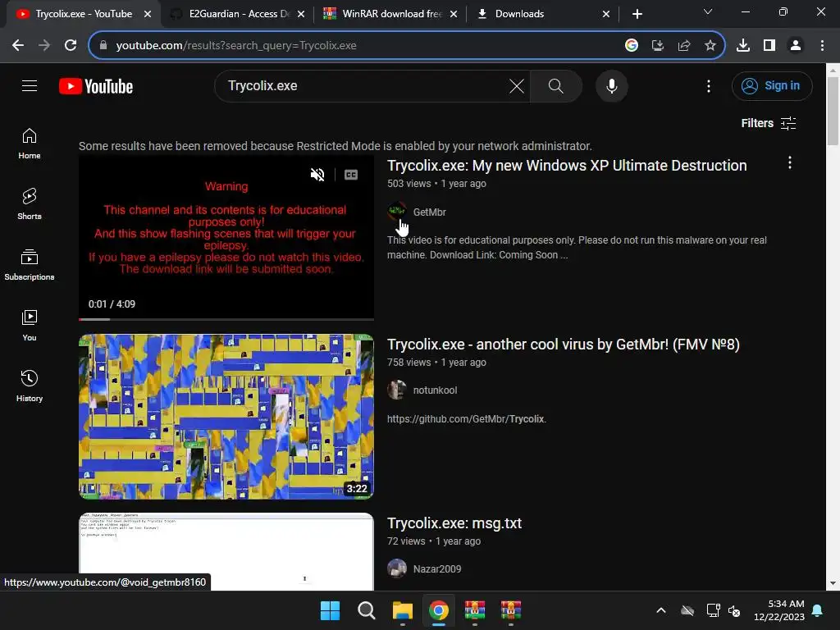The height and width of the screenshot is (630, 840).
Task: Open video 'Trycolix.exe: My new Windows XP Ultimate Destruction'
Action: tap(567, 166)
